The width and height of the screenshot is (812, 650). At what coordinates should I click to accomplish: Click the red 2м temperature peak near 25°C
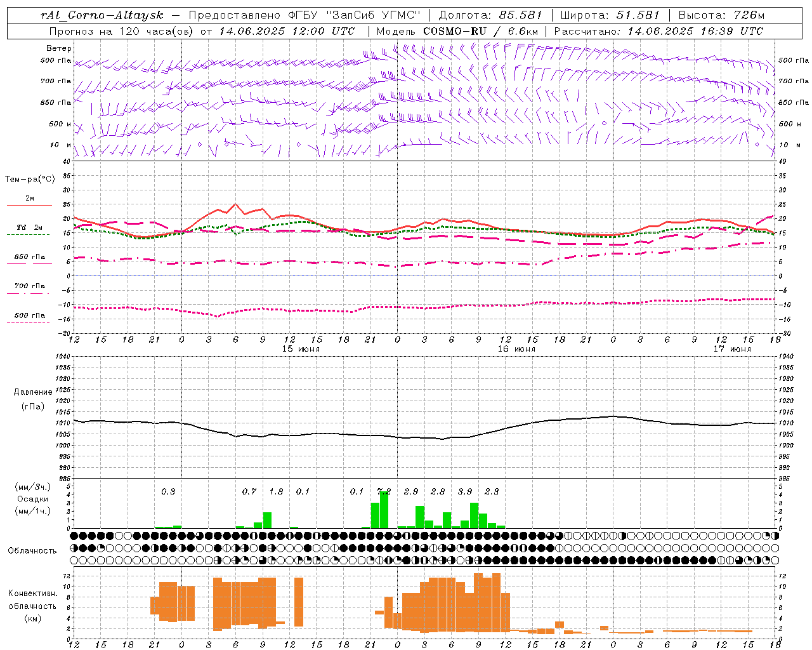tap(235, 204)
